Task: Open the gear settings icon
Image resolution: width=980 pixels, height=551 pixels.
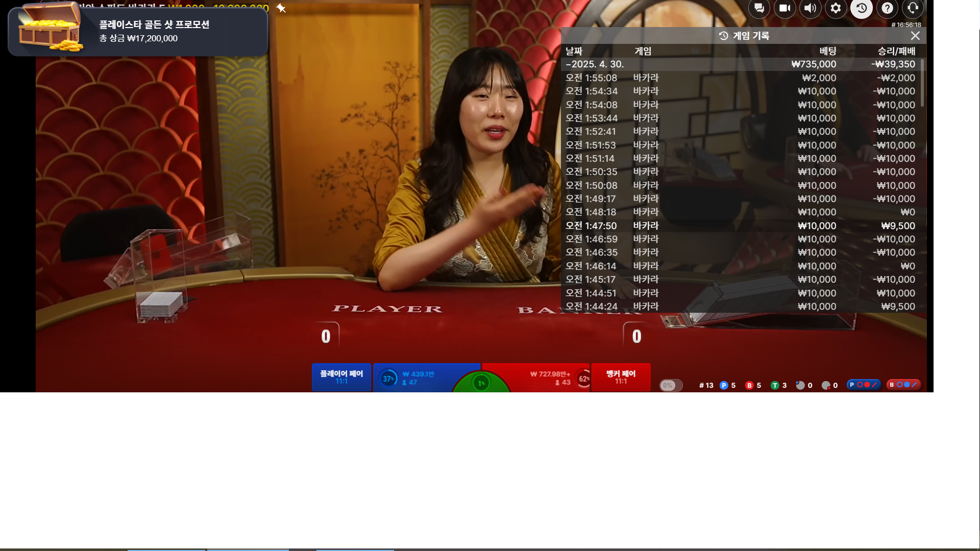Action: coord(836,8)
